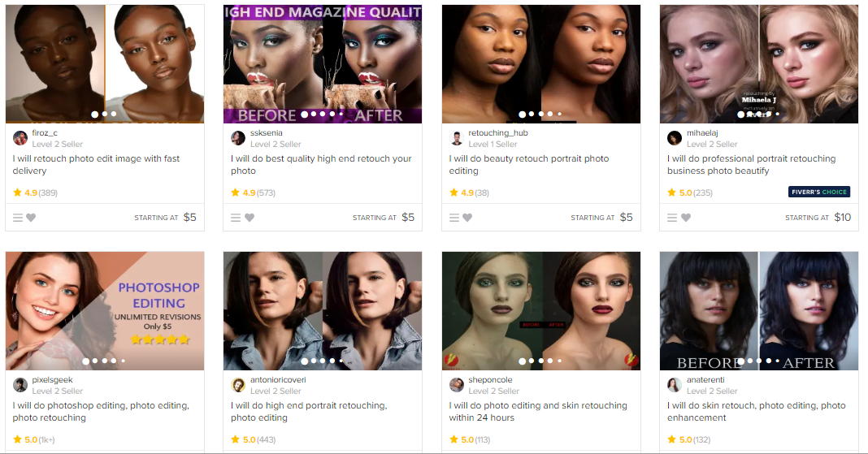The image size is (868, 454).
Task: Open 'I will do beauty retouch portrait' gig title
Action: point(528,164)
